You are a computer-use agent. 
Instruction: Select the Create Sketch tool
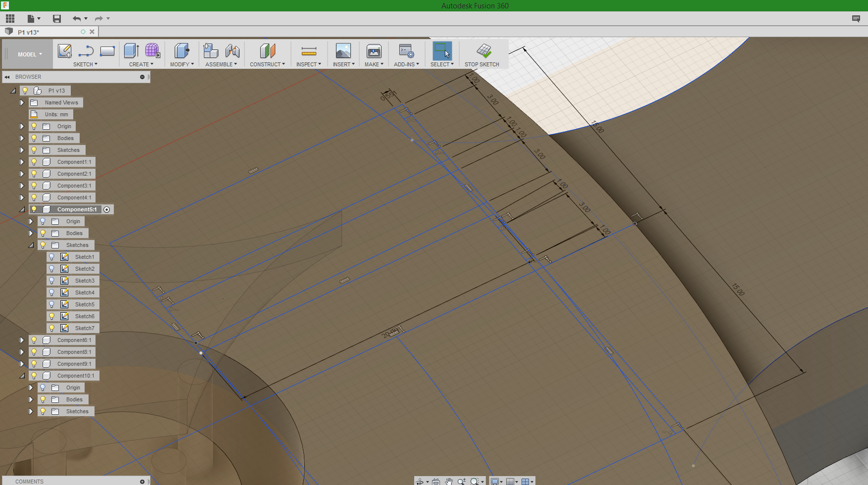(65, 51)
